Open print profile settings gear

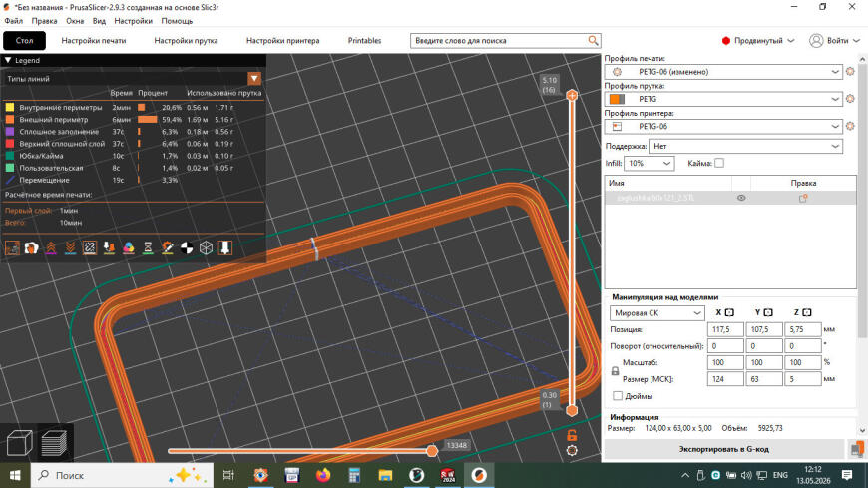850,72
